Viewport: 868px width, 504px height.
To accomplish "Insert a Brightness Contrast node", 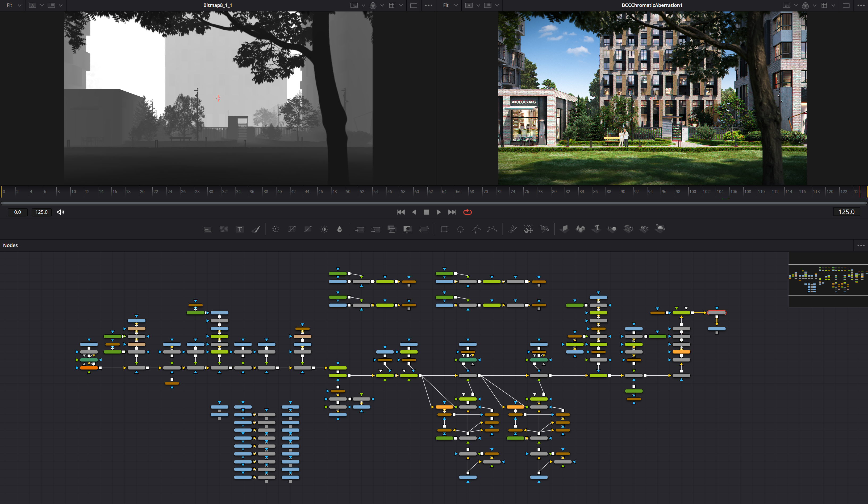I will pos(324,229).
